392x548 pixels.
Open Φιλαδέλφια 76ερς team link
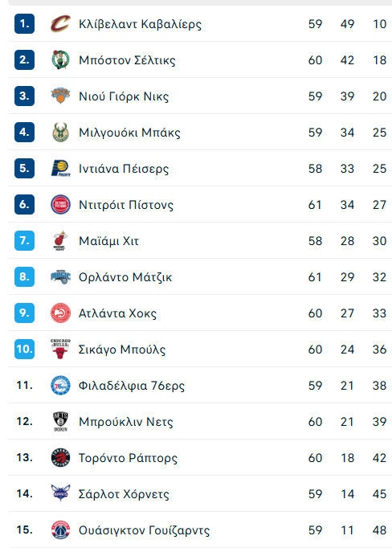[x=132, y=386]
